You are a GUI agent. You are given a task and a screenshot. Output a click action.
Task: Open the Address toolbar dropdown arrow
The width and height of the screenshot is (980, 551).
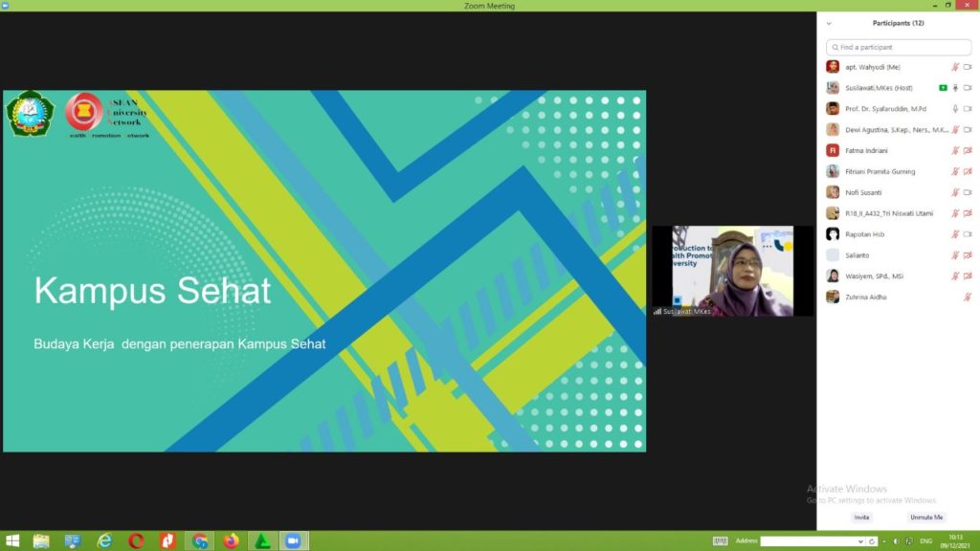[860, 541]
